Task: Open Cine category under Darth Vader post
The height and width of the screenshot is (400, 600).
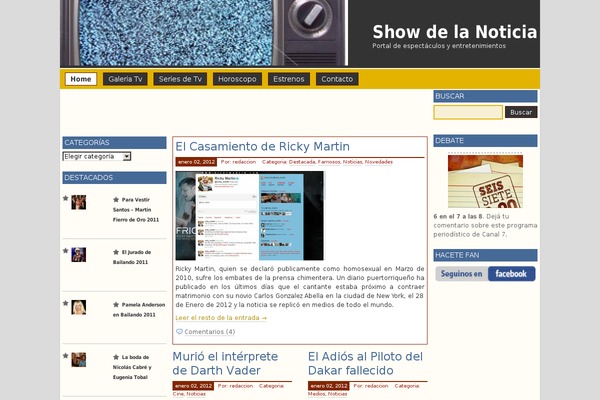Action: pyautogui.click(x=178, y=394)
